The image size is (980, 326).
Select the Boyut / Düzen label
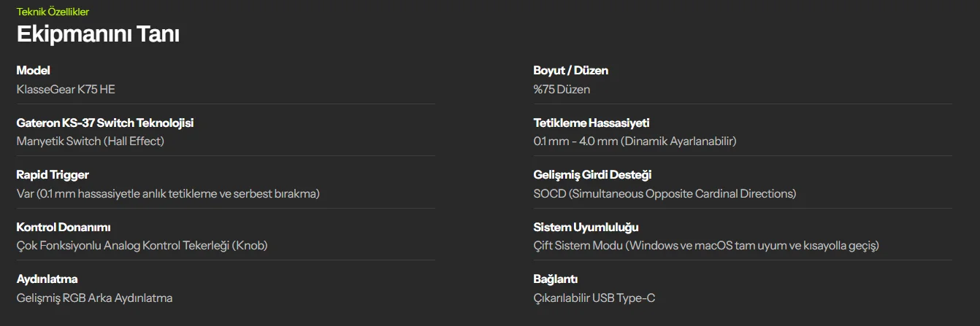571,71
